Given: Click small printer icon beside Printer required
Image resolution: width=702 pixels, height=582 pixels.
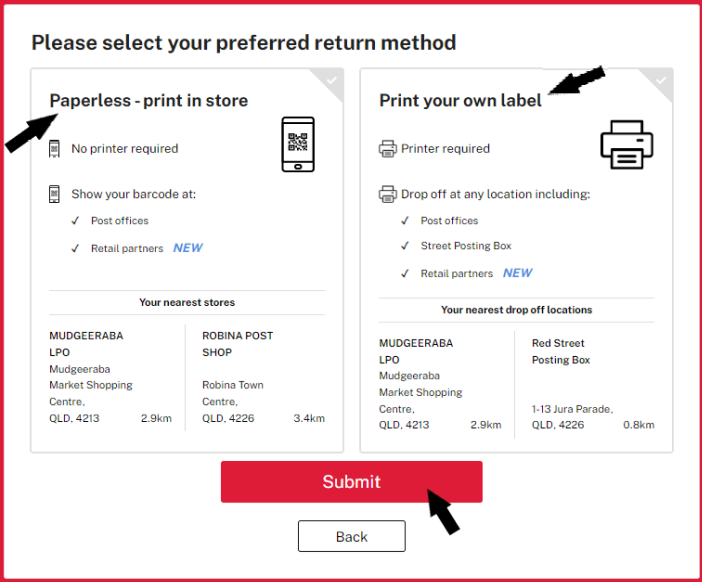Looking at the screenshot, I should (387, 149).
